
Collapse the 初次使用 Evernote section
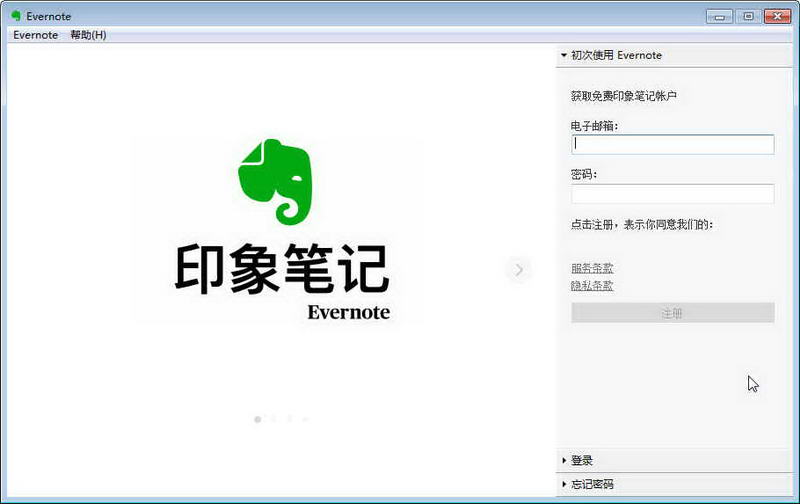point(673,55)
